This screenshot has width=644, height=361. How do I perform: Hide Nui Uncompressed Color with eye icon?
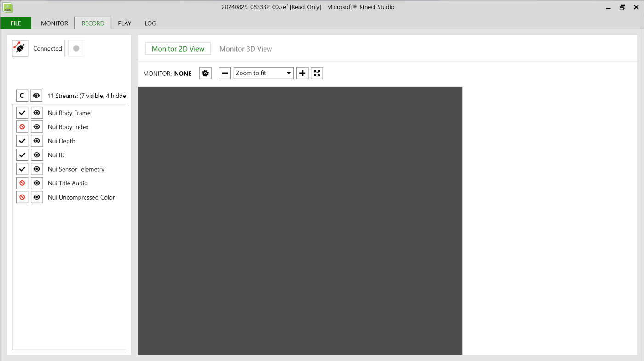(x=37, y=197)
